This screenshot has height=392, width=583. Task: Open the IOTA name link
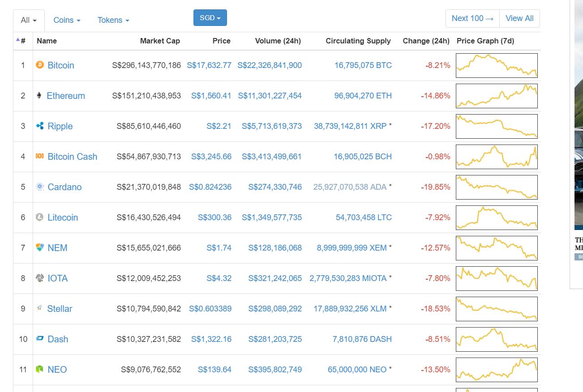point(58,278)
